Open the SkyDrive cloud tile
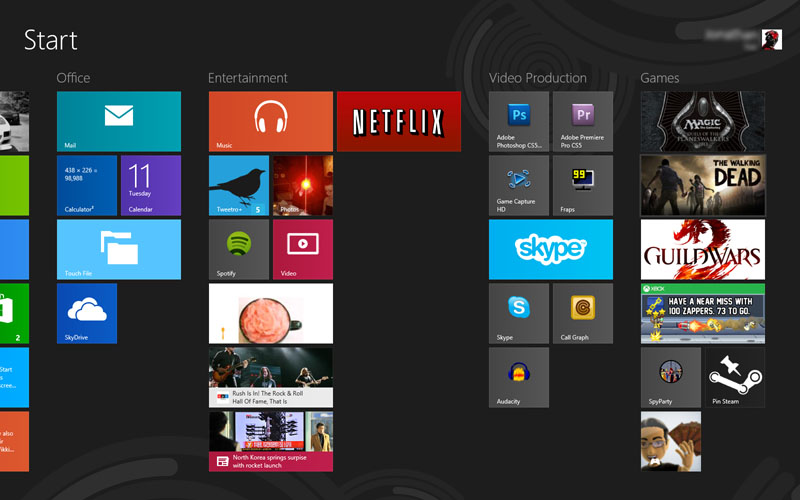Viewport: 800px width, 500px height. pos(87,313)
